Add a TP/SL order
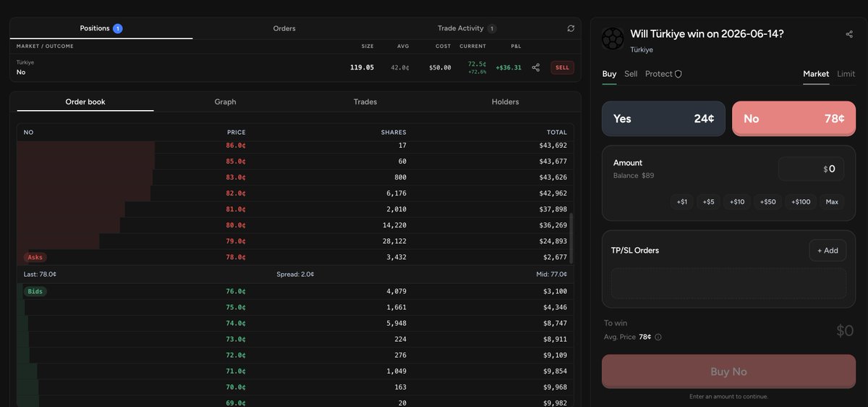 pos(827,251)
